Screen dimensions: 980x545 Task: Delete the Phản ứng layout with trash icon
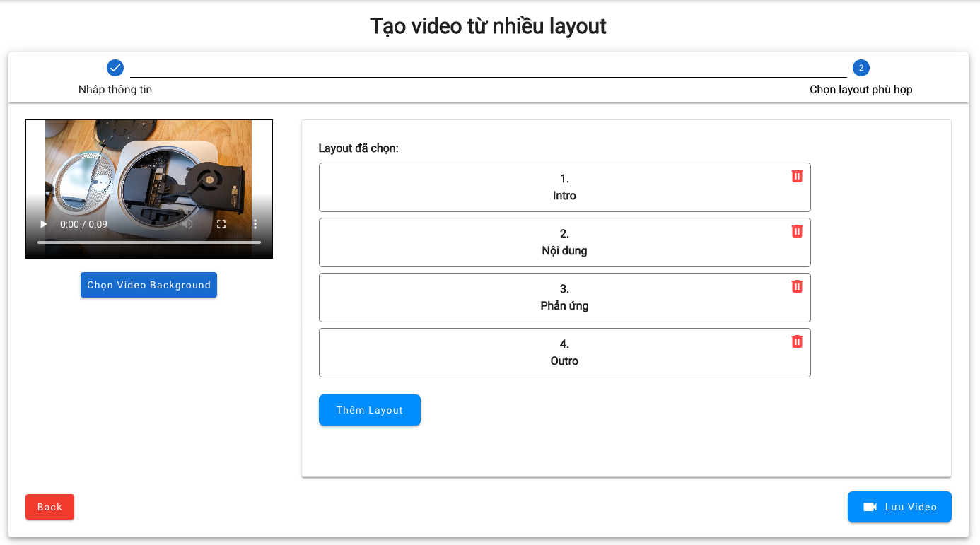(x=797, y=286)
